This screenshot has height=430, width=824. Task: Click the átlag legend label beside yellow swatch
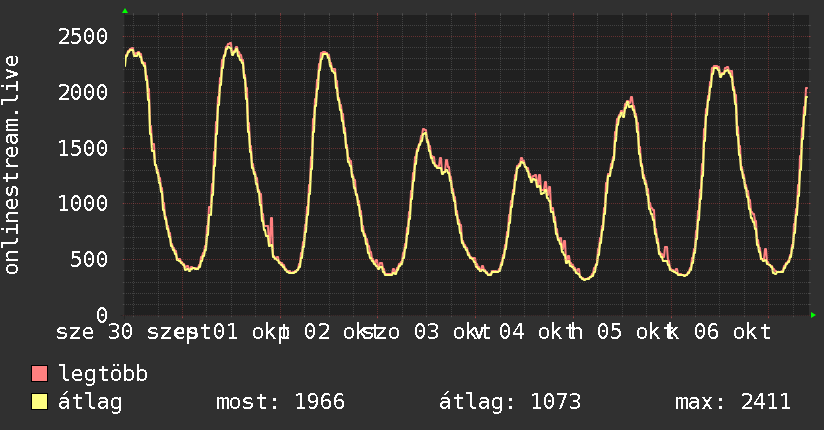tap(90, 402)
